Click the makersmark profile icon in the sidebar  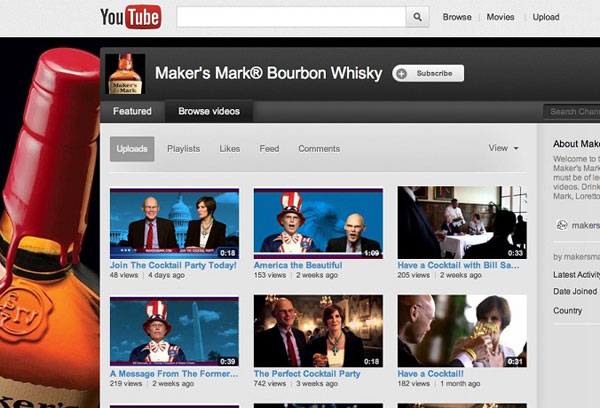562,225
